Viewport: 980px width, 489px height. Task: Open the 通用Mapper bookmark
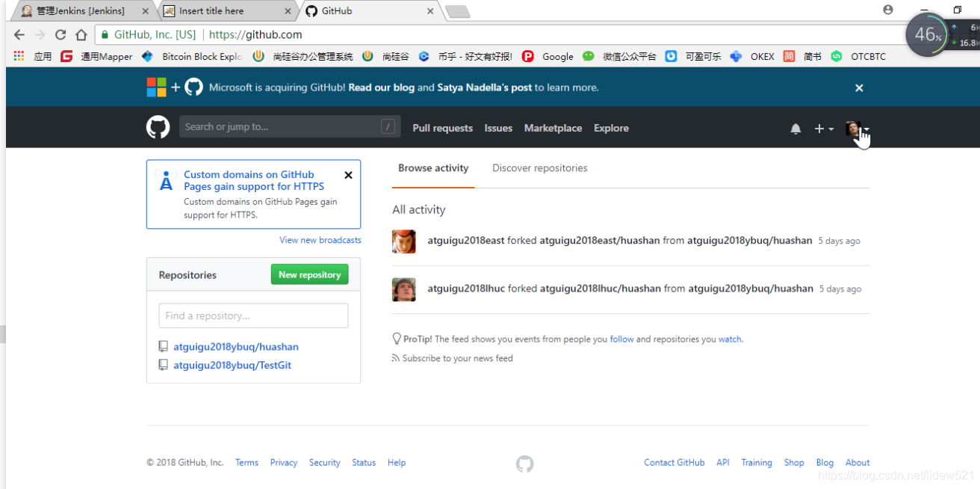pyautogui.click(x=97, y=56)
